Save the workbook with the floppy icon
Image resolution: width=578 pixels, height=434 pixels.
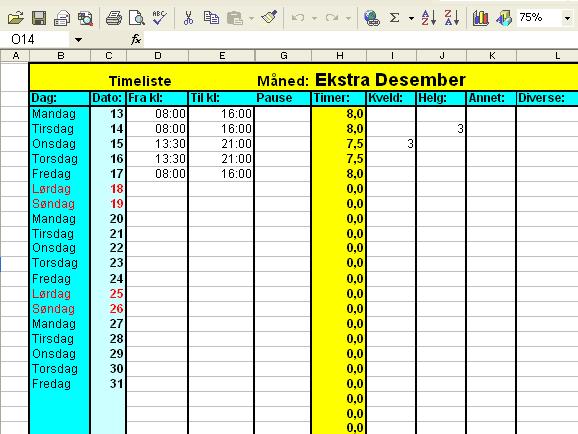coord(39,17)
